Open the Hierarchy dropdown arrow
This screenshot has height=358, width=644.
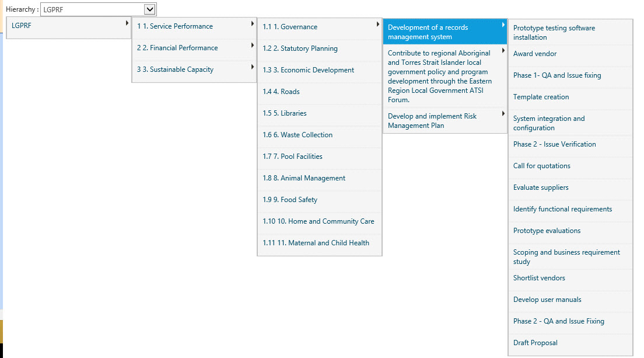(x=150, y=9)
